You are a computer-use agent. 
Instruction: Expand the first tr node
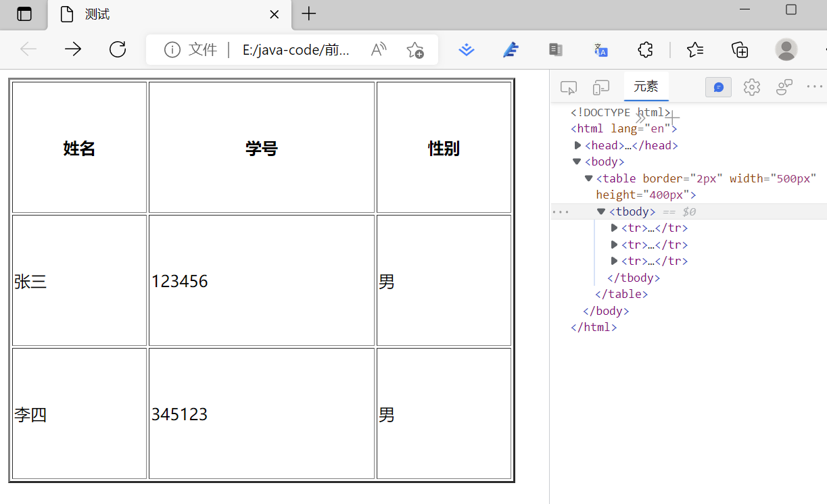pyautogui.click(x=614, y=228)
